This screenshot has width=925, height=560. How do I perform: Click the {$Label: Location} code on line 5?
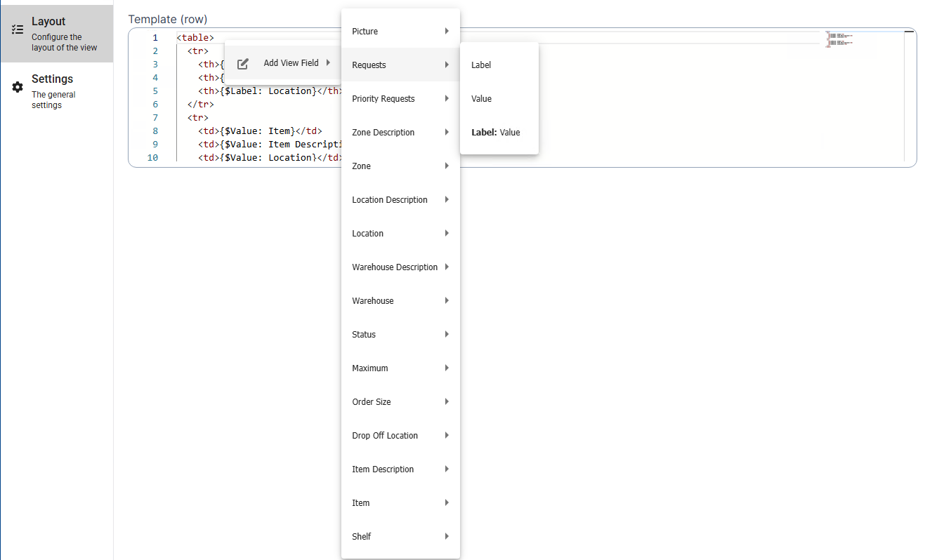tap(268, 91)
